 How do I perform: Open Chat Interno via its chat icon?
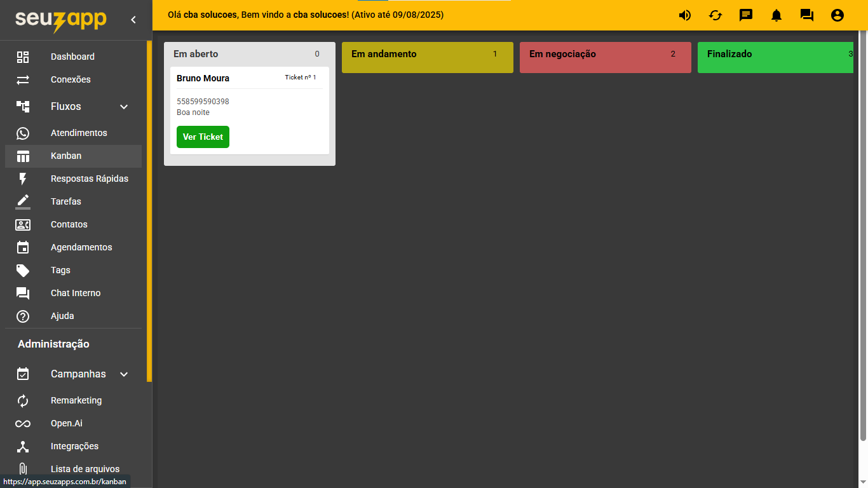click(x=23, y=293)
